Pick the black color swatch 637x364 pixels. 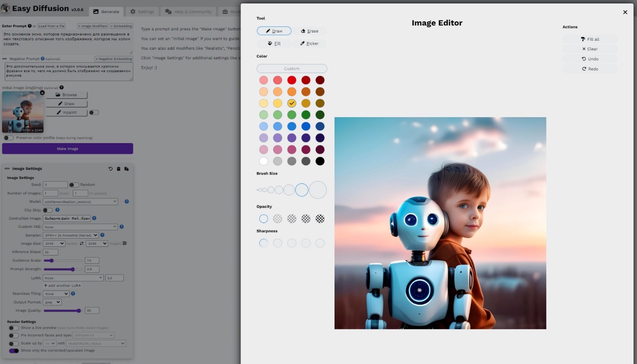[320, 161]
